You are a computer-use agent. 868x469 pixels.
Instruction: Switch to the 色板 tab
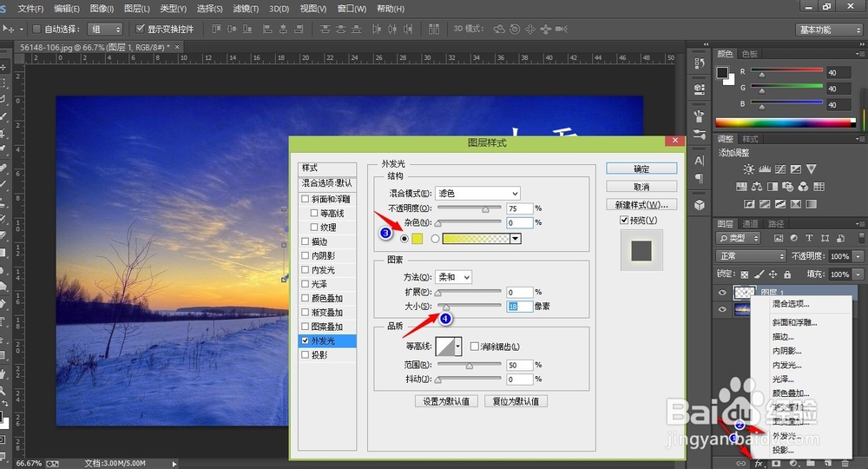(750, 54)
